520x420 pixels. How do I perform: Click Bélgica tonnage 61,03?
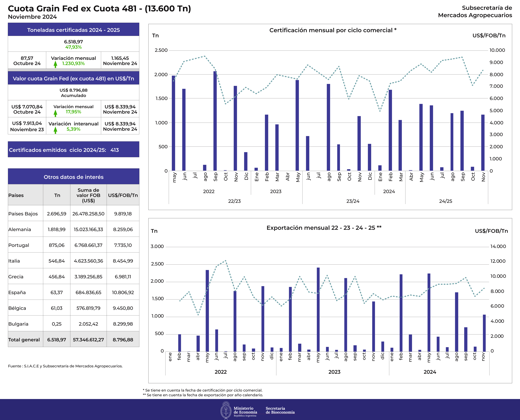tap(57, 308)
